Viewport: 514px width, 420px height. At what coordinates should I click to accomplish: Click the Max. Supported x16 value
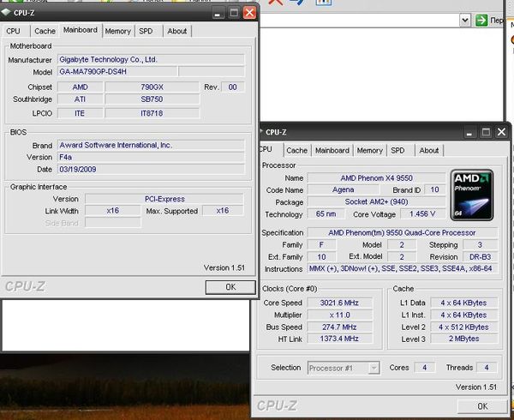[223, 211]
